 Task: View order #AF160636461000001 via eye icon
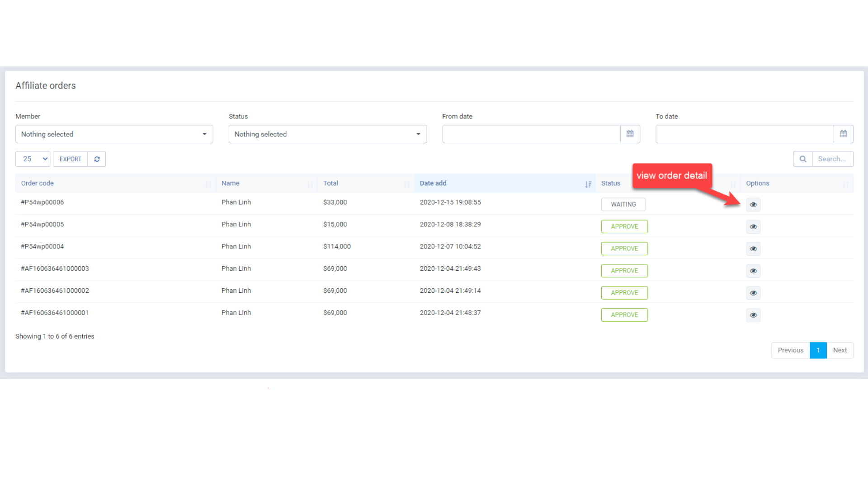point(753,315)
